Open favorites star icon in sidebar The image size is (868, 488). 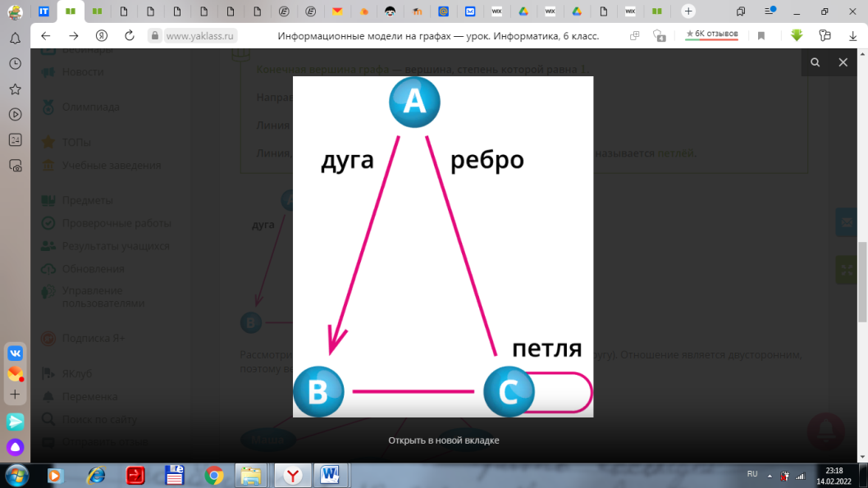click(x=16, y=89)
